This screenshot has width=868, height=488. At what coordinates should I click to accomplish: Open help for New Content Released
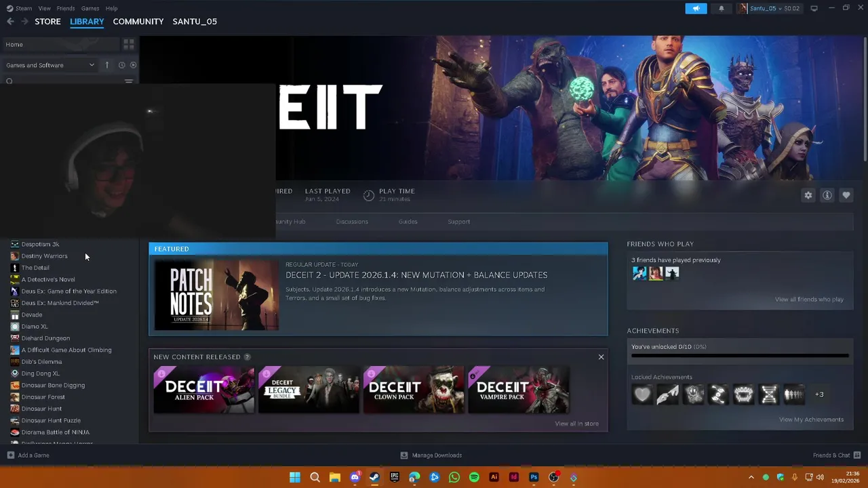[247, 357]
